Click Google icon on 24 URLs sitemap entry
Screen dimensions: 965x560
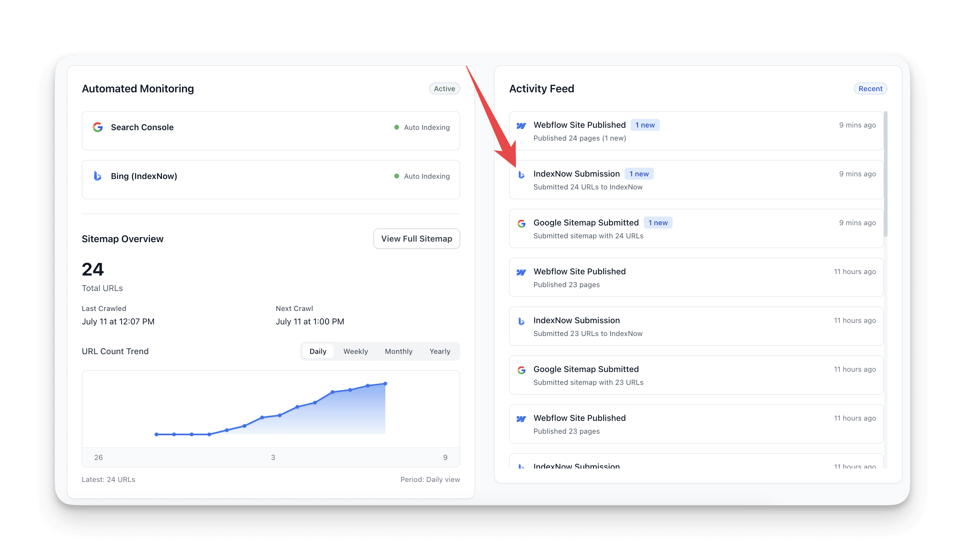pyautogui.click(x=521, y=223)
